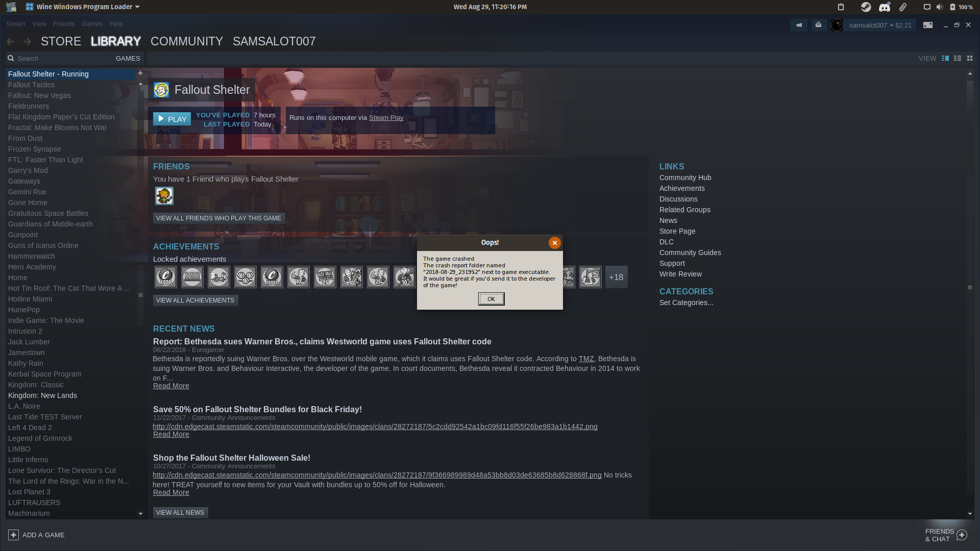
Task: Open the GAMES filter dropdown
Action: click(128, 58)
